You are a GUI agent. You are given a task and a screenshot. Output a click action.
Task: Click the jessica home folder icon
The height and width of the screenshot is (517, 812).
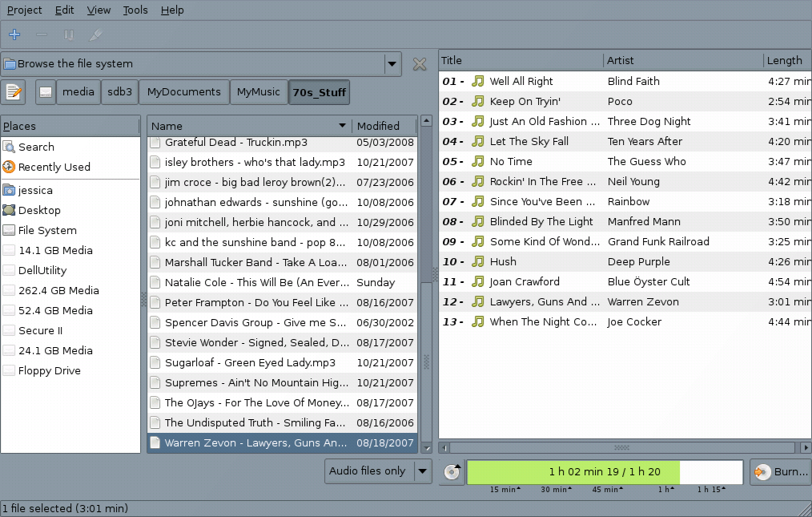coord(9,190)
